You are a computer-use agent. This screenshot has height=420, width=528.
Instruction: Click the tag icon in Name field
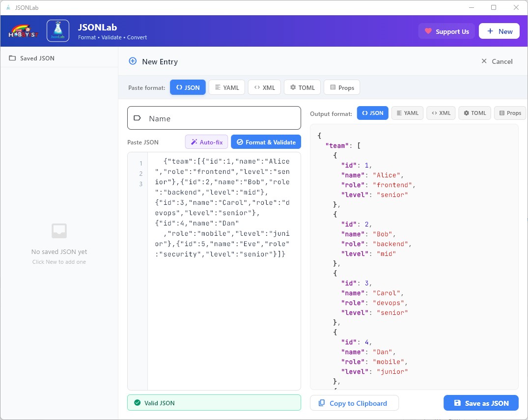[x=138, y=118]
